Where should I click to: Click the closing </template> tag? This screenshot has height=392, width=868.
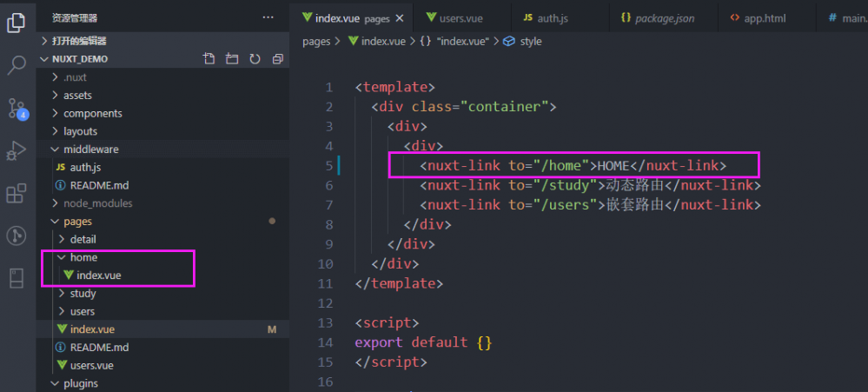(399, 283)
